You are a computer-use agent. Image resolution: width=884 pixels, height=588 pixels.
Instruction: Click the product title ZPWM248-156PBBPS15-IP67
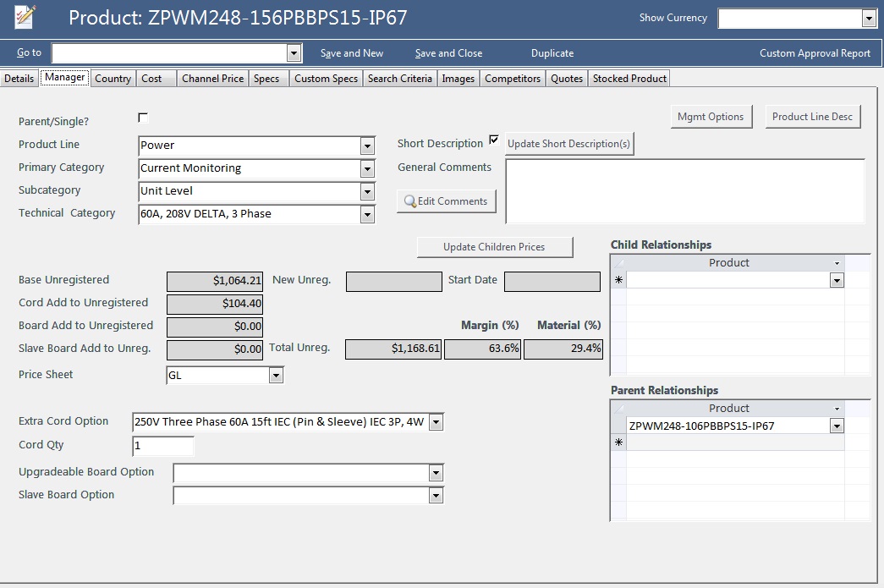[277, 18]
